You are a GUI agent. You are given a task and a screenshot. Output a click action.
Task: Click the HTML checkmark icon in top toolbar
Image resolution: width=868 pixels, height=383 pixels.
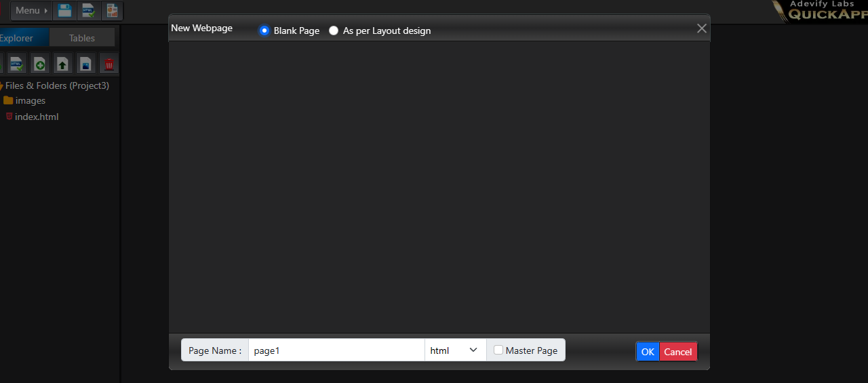(x=88, y=11)
